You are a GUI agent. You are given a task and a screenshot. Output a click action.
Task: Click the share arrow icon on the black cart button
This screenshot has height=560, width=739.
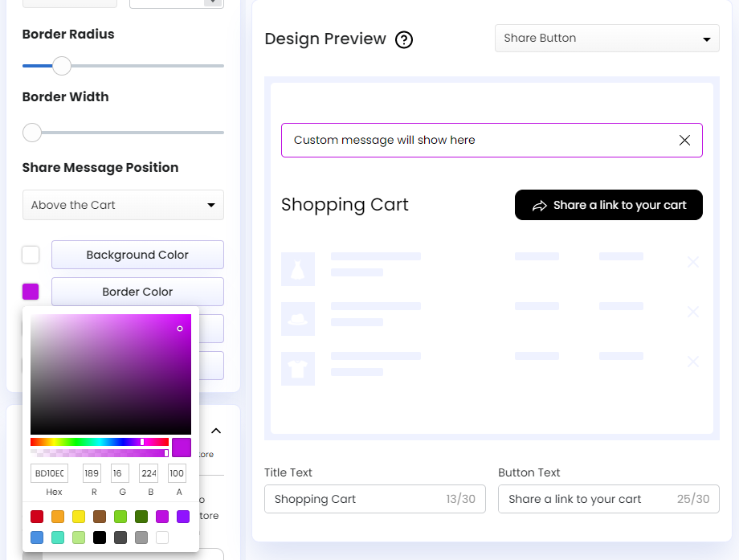[x=540, y=205]
